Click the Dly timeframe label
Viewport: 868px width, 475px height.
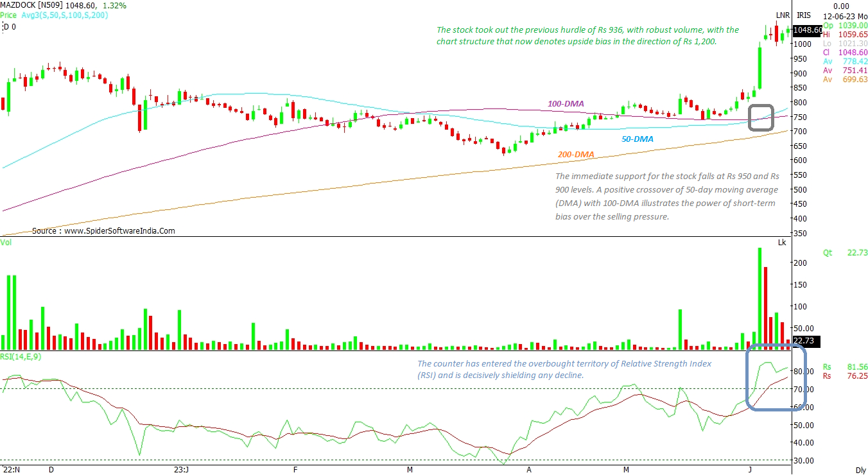pyautogui.click(x=860, y=471)
